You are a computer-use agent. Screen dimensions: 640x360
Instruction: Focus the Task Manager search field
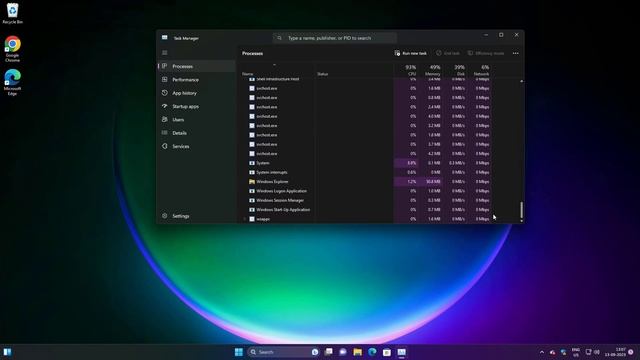pyautogui.click(x=335, y=38)
